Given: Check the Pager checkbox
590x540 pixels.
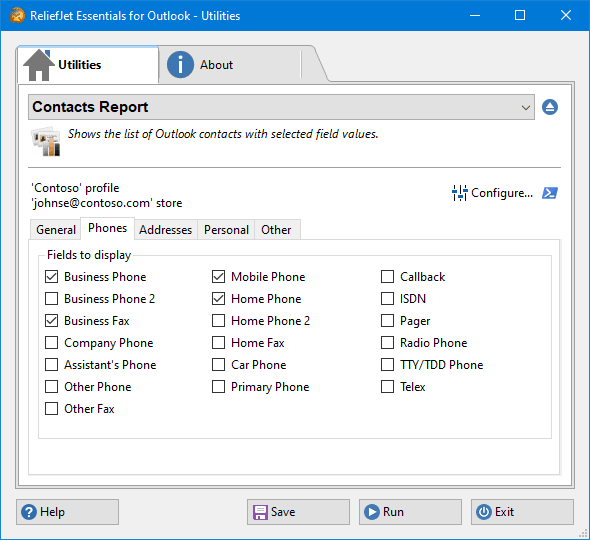Looking at the screenshot, I should point(388,321).
